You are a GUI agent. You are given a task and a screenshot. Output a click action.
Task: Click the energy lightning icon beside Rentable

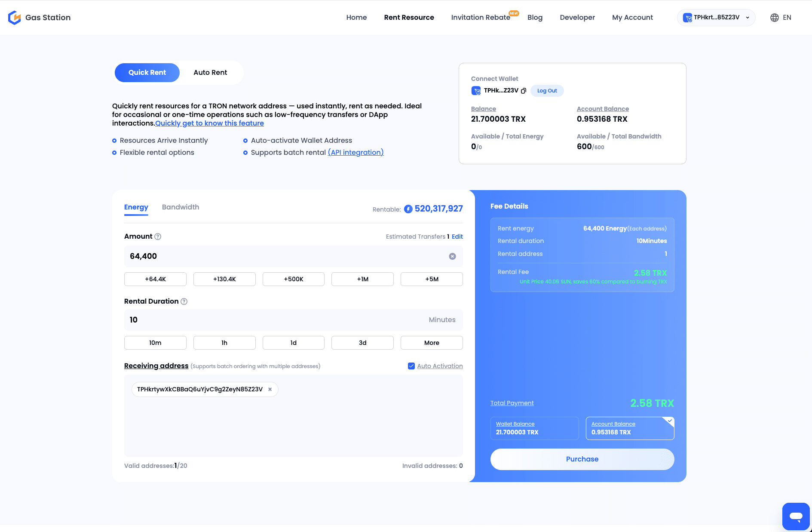point(408,209)
